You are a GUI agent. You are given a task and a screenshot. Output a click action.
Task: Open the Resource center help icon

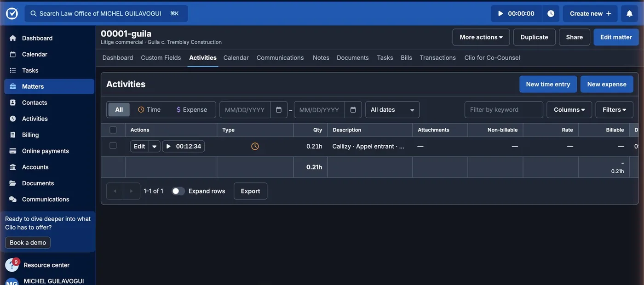tap(12, 265)
